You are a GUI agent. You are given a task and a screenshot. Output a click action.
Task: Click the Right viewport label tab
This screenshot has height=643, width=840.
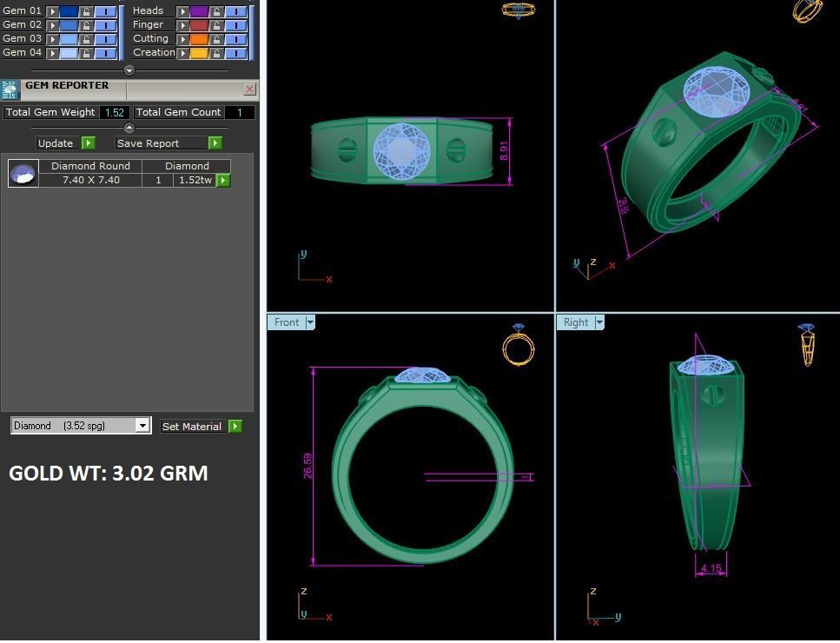(576, 322)
